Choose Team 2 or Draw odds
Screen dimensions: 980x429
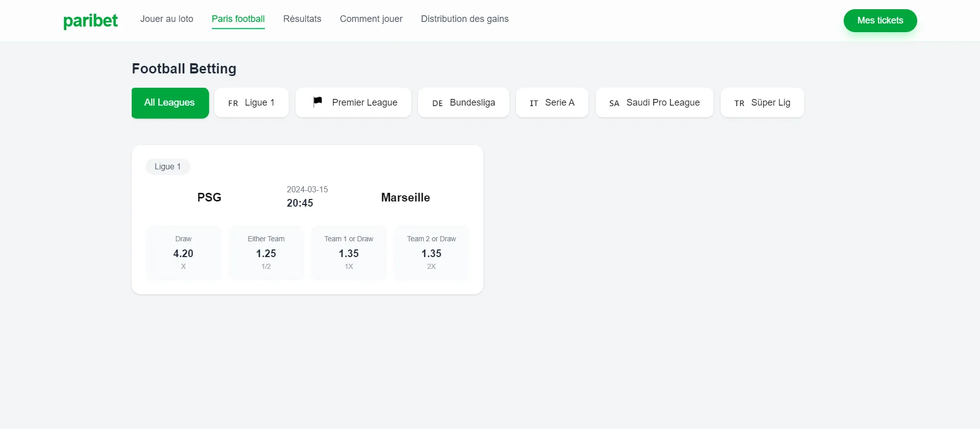coord(431,253)
